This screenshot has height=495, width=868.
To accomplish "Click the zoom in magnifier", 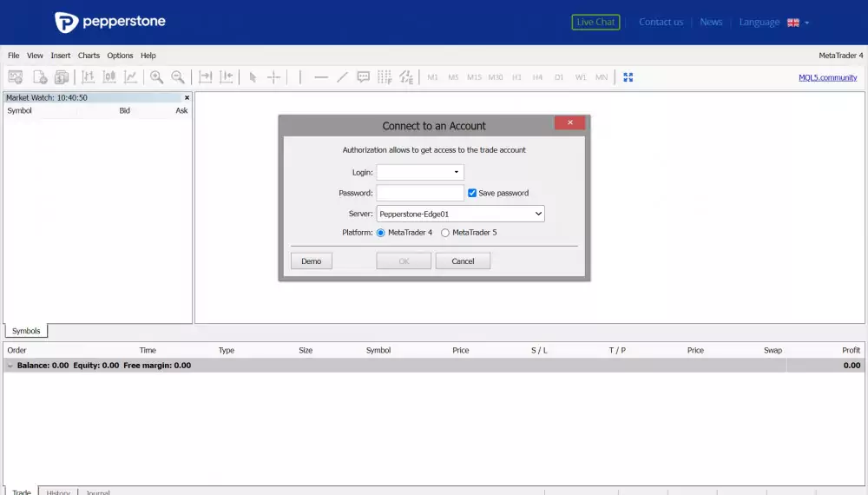I will coord(156,77).
